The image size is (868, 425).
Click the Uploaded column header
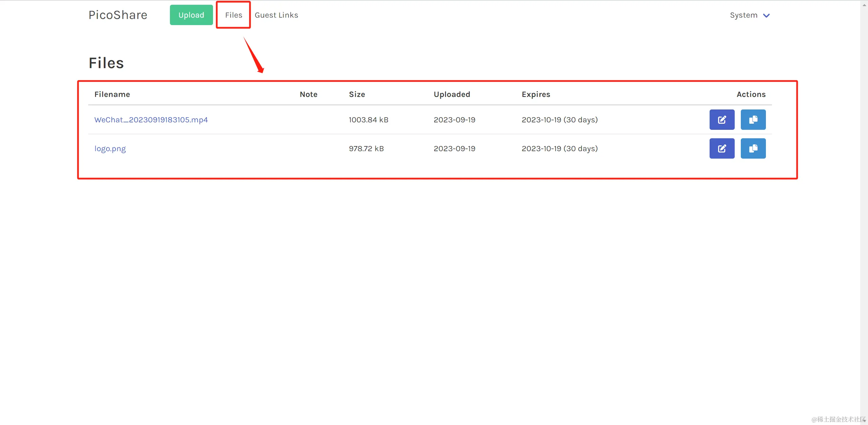point(451,94)
